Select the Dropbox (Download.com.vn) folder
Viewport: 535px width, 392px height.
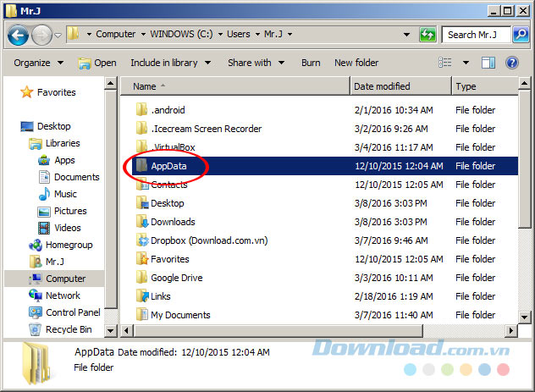pos(201,240)
